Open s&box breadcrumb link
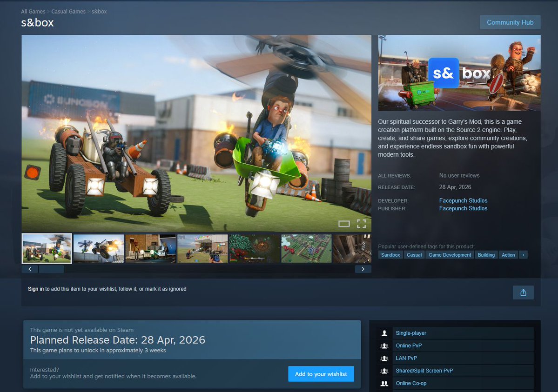The height and width of the screenshot is (392, 558). point(99,11)
